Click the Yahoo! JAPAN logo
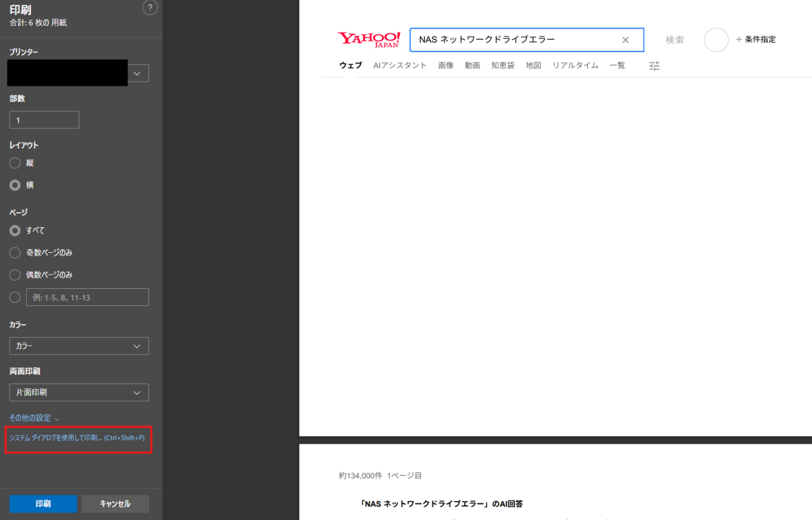Image resolution: width=812 pixels, height=520 pixels. point(369,39)
